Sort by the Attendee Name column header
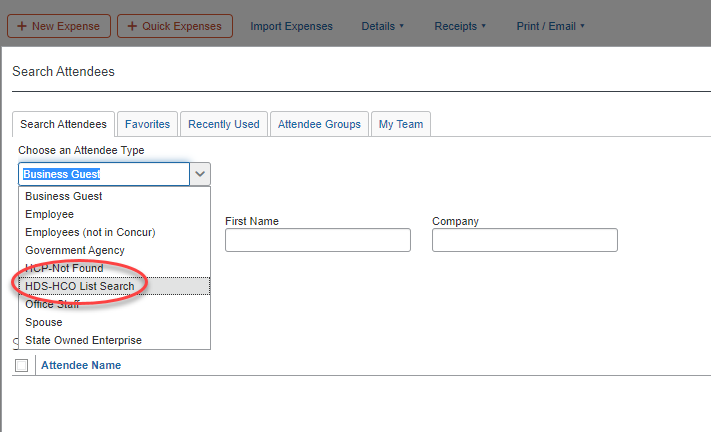This screenshot has height=432, width=711. (x=81, y=365)
